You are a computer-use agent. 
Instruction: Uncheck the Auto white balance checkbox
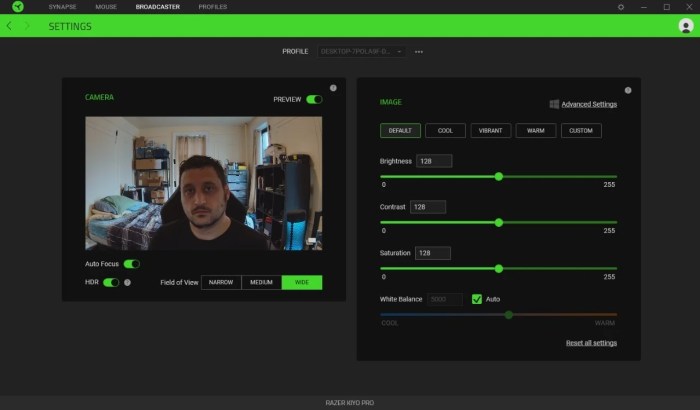click(477, 299)
